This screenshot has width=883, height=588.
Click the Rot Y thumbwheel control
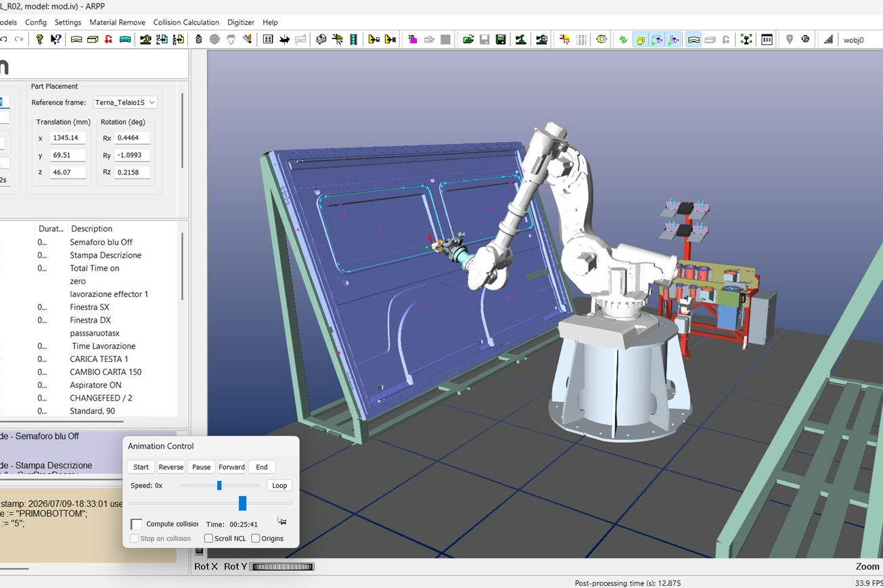282,567
